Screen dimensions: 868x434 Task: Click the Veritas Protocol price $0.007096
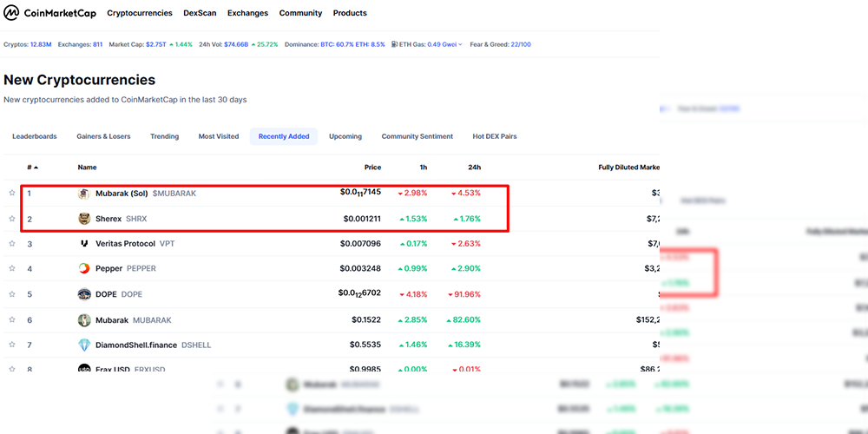click(x=360, y=244)
